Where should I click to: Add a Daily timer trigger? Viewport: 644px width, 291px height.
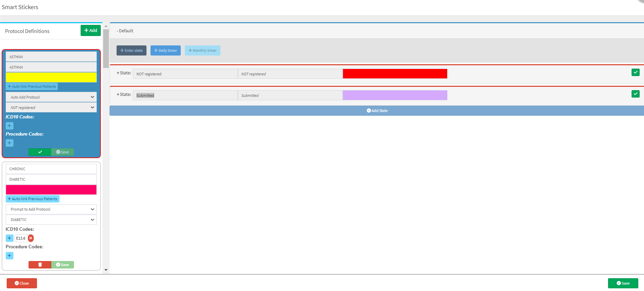166,50
